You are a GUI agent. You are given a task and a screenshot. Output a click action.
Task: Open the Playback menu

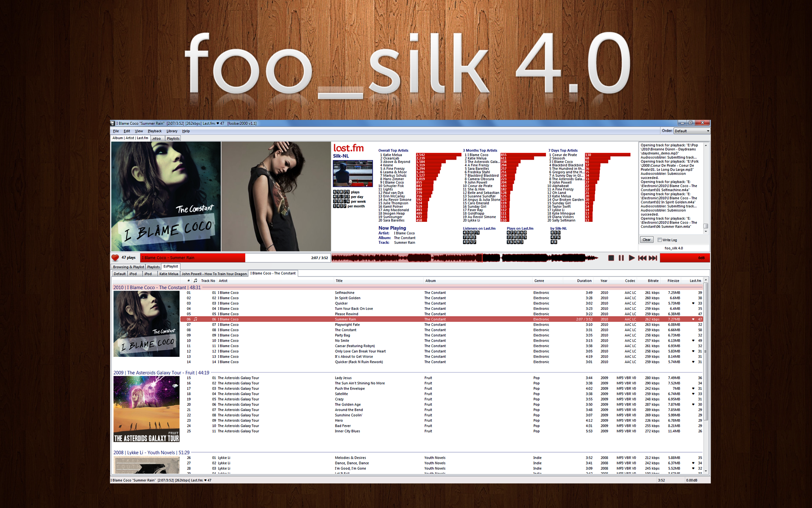point(155,131)
